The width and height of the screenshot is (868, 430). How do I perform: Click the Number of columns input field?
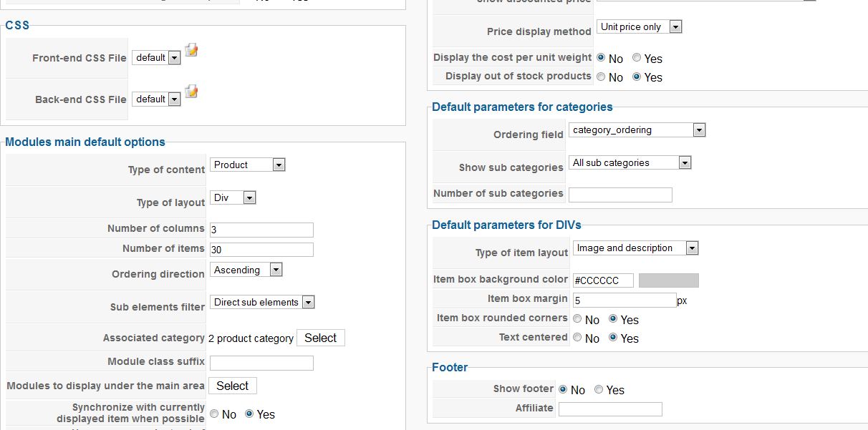[261, 230]
